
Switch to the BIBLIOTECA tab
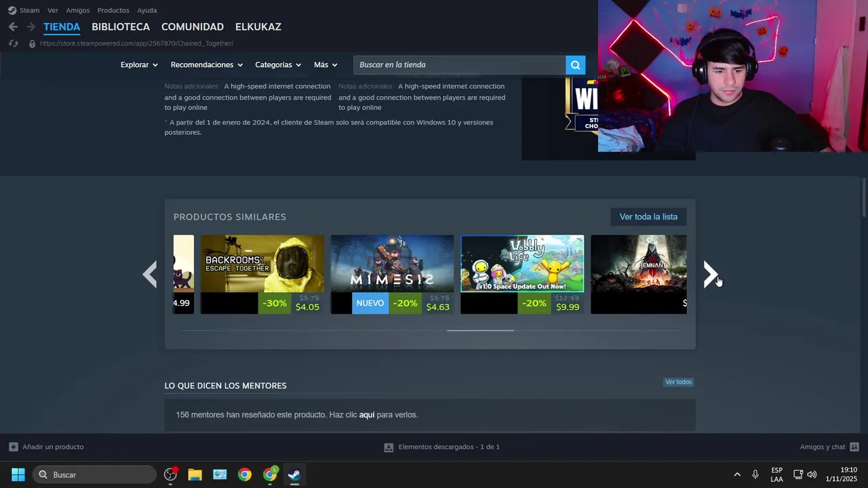point(121,26)
